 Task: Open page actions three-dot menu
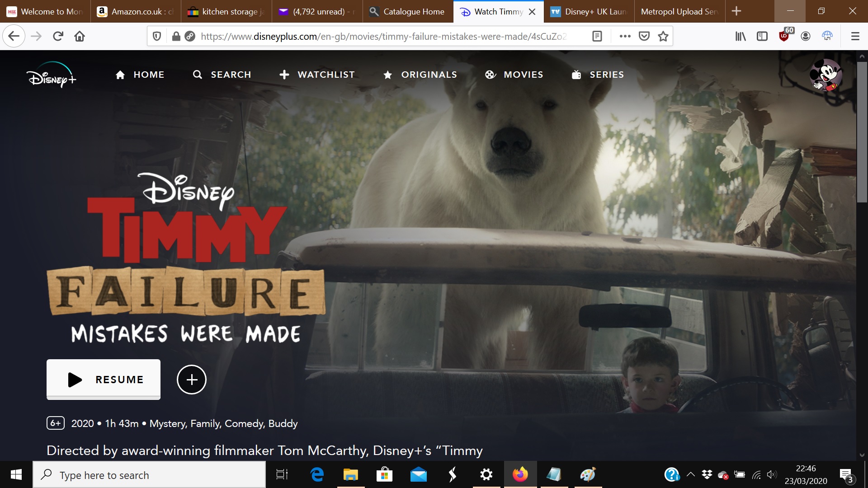pyautogui.click(x=625, y=36)
